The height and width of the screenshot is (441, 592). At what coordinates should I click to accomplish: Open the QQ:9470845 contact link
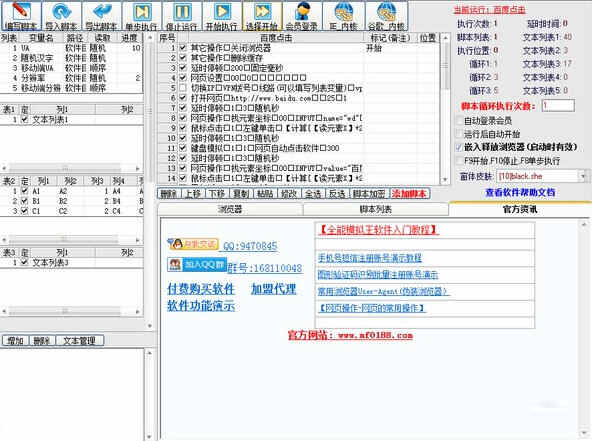[250, 246]
